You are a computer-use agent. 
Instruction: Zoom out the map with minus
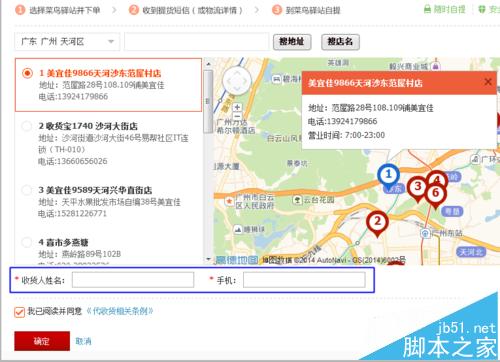pyautogui.click(x=237, y=116)
